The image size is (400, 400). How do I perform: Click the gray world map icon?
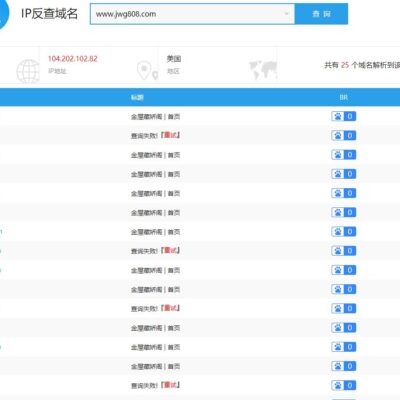(263, 70)
